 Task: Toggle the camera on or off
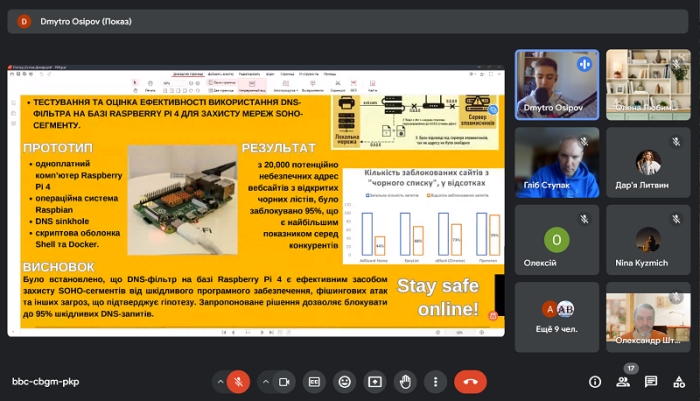pos(283,381)
